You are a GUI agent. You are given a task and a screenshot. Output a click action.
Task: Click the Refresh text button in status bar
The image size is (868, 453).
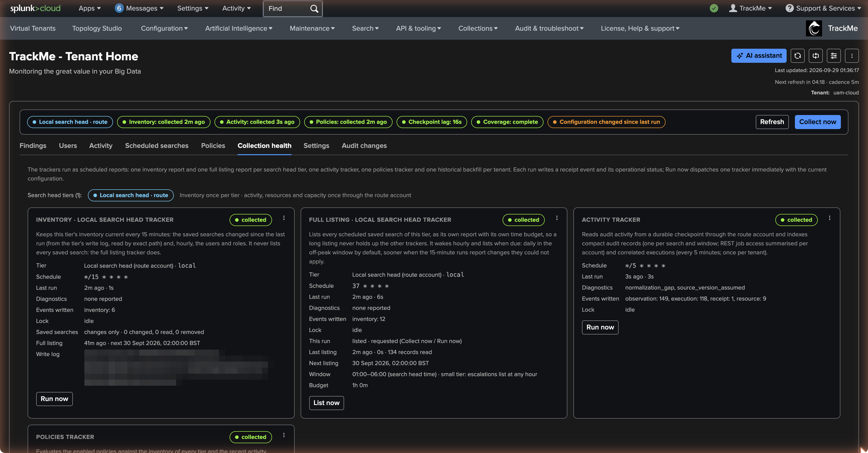(x=772, y=122)
